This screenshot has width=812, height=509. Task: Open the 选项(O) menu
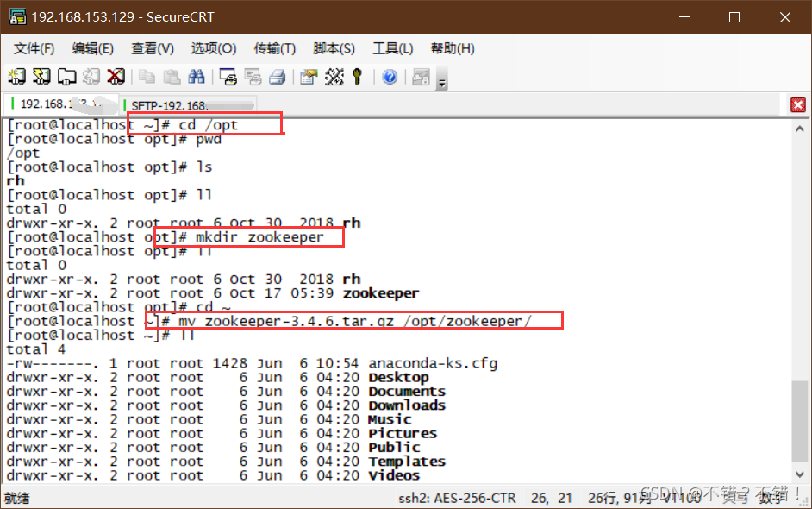click(x=214, y=48)
